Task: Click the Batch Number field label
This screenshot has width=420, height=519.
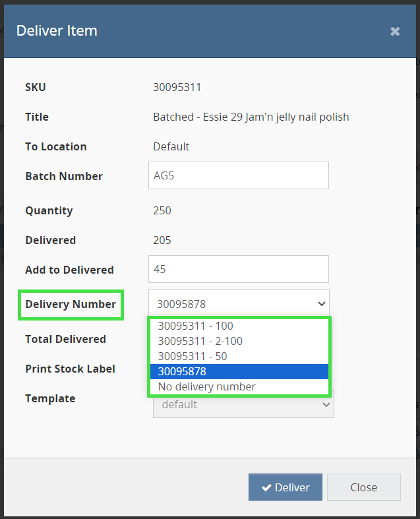Action: [64, 176]
